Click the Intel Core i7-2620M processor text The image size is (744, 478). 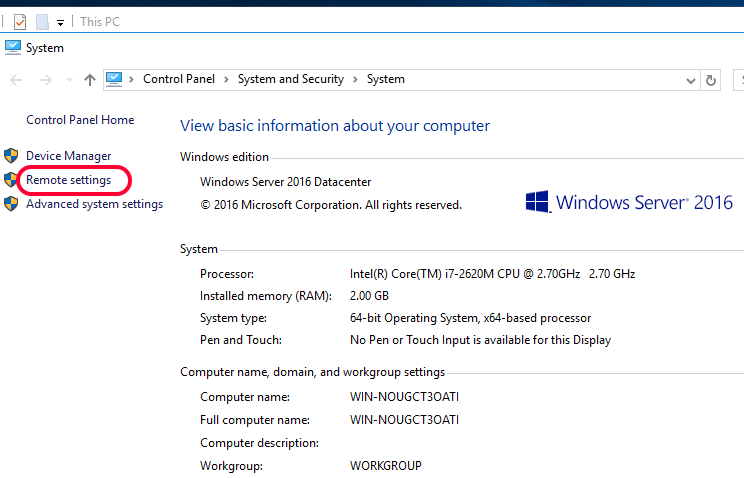tap(492, 274)
